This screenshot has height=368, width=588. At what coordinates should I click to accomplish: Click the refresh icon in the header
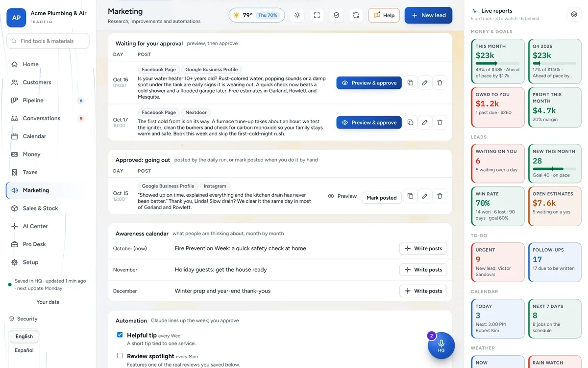coord(356,15)
